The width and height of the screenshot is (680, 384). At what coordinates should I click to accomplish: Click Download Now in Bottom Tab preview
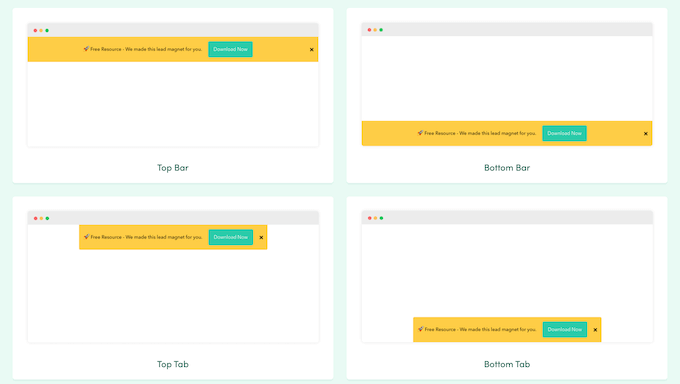tap(565, 329)
